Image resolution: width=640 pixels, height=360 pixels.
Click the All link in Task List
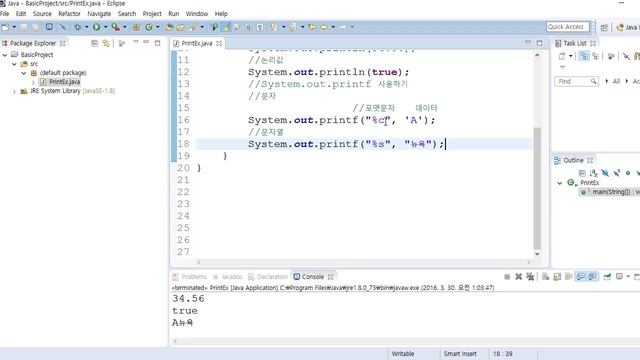tap(616, 82)
